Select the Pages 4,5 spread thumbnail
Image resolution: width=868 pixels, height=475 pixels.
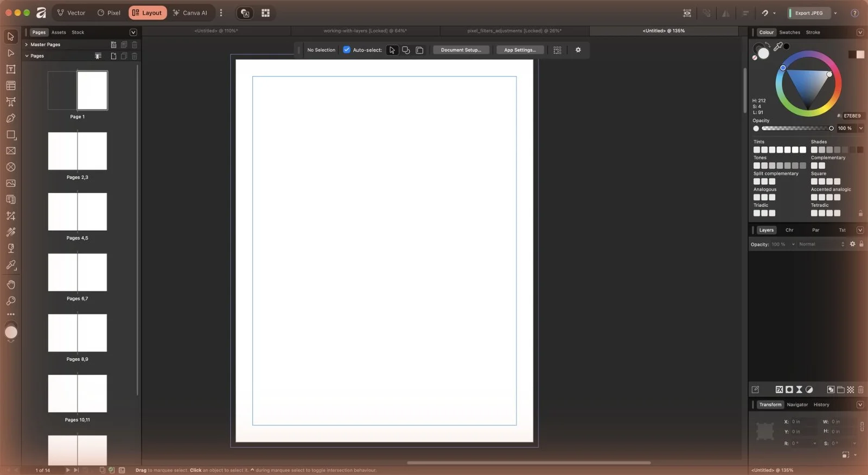(78, 212)
